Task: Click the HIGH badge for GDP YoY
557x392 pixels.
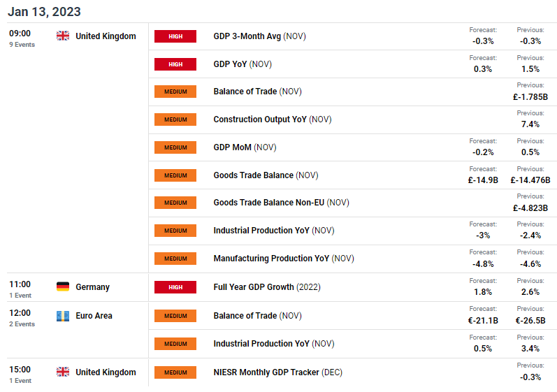Action: coord(175,64)
